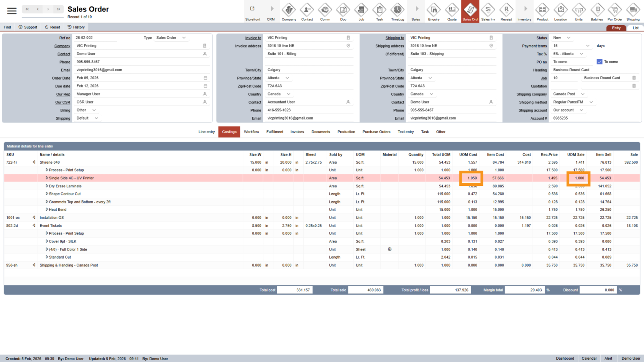Screen dimensions: 644x362
Task: Click the Invoice to link label
Action: [253, 38]
